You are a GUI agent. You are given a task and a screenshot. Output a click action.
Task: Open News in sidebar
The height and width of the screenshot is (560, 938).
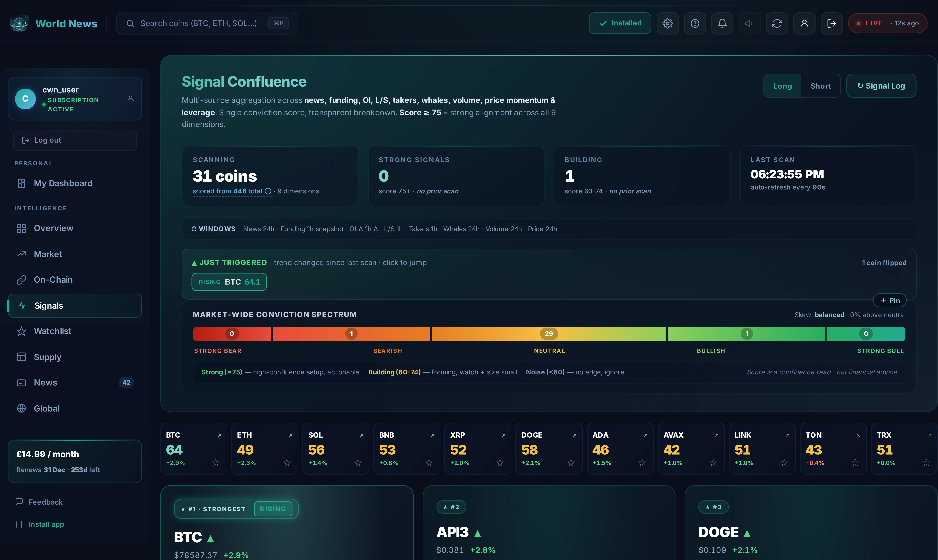(x=75, y=383)
